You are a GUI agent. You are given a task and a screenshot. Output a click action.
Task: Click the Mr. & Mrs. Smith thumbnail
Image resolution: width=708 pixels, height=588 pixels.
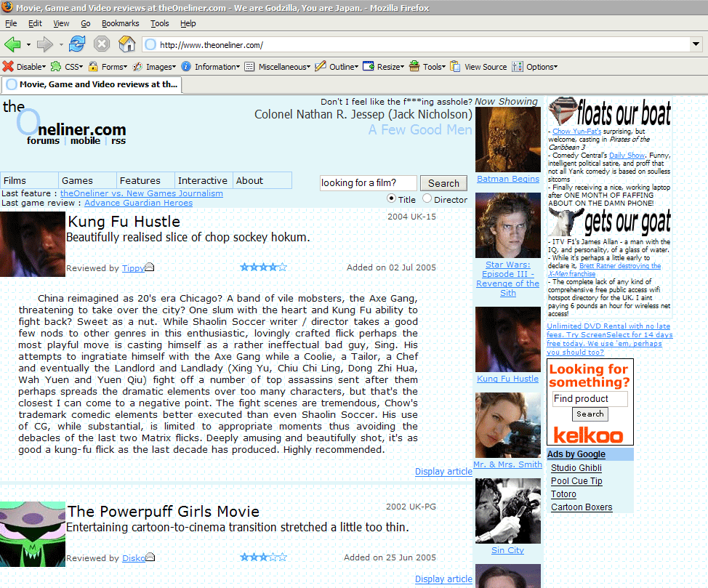point(508,425)
